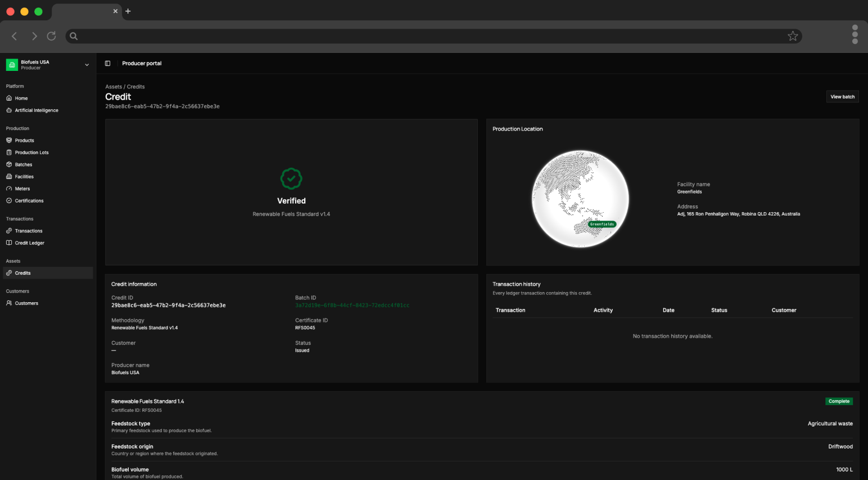Click the Credits icon under Assets
This screenshot has width=868, height=480.
(9, 273)
